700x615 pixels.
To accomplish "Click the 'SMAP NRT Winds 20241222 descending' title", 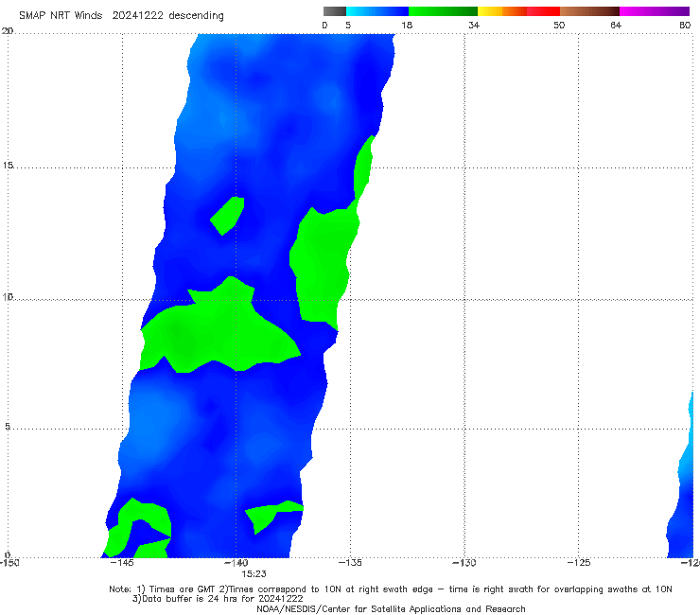I will point(121,15).
